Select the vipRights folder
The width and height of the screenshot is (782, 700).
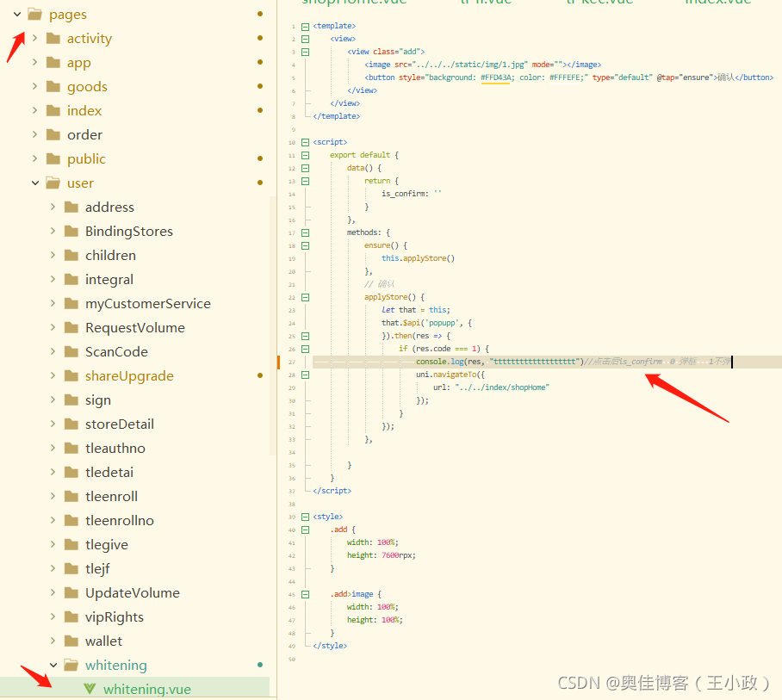pyautogui.click(x=115, y=616)
